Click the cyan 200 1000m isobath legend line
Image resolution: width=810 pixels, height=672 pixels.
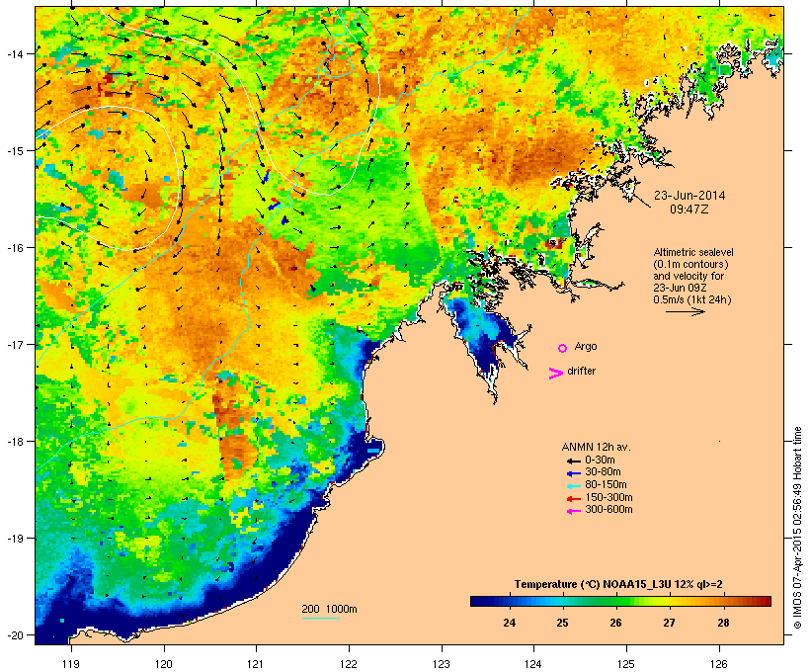click(320, 618)
